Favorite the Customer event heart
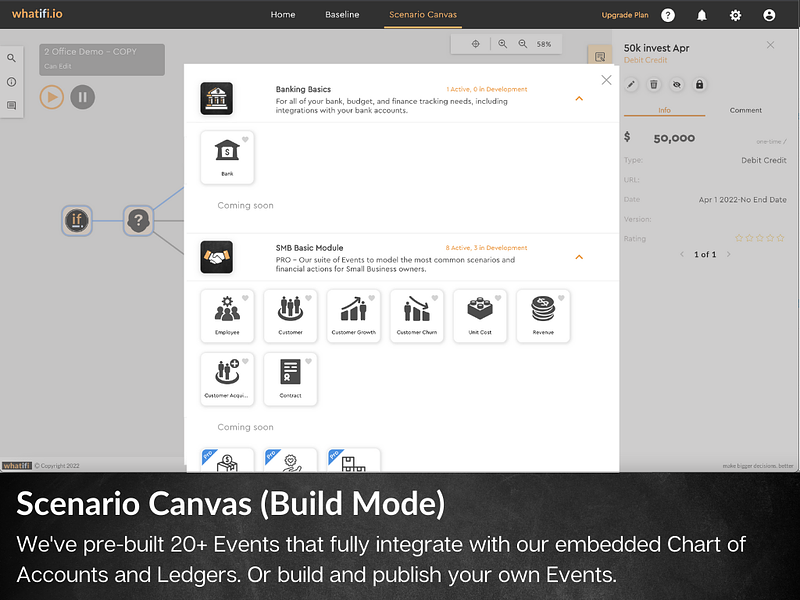 click(x=309, y=298)
